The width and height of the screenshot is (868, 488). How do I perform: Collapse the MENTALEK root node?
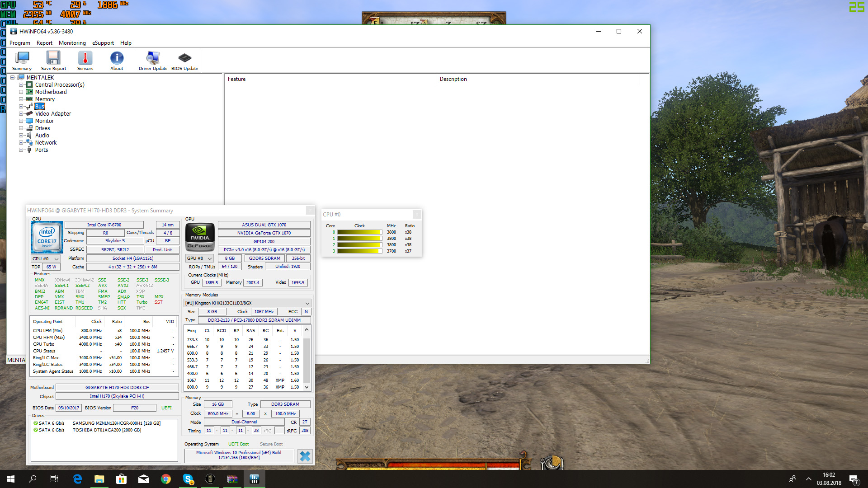[13, 78]
